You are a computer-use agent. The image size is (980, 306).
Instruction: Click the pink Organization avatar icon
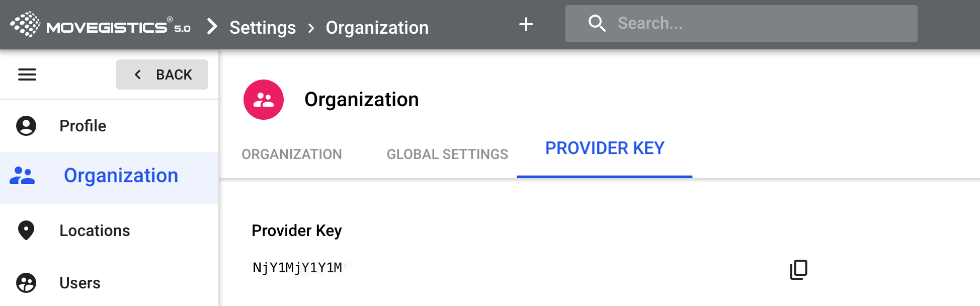(264, 100)
